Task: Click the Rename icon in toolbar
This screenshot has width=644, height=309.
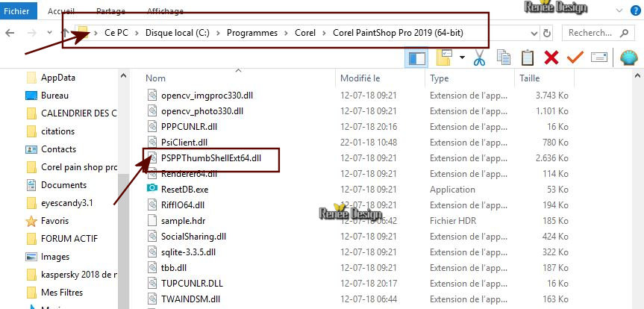Action: tap(598, 57)
